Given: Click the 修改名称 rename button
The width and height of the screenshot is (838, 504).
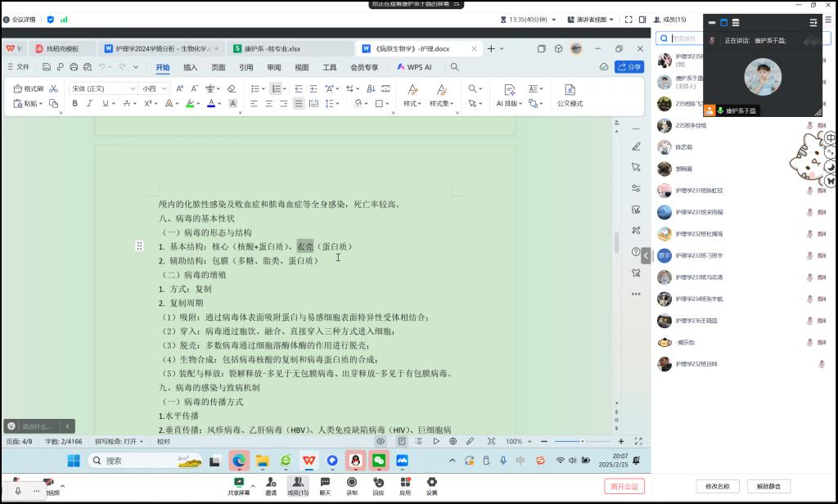Looking at the screenshot, I should click(717, 486).
